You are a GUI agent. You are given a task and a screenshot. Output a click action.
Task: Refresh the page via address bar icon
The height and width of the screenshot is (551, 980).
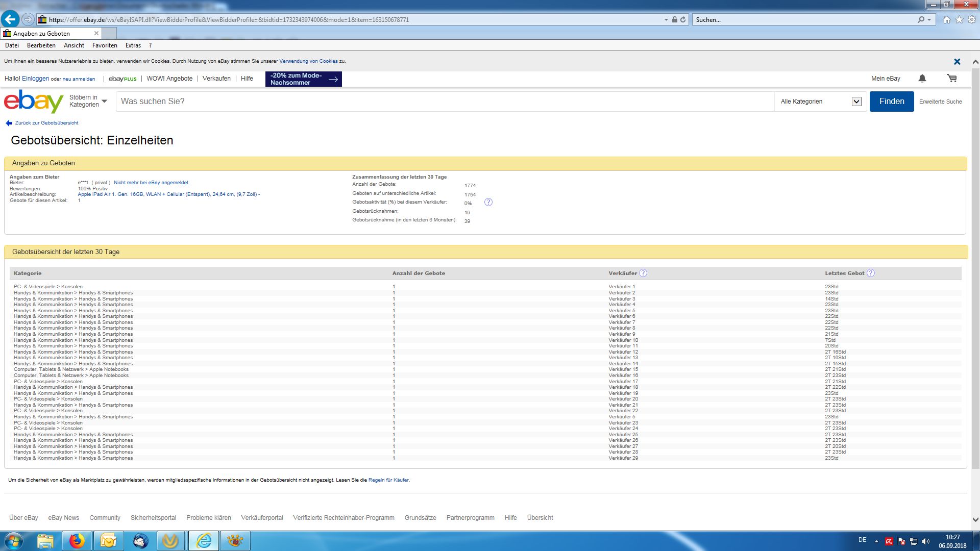tap(683, 20)
